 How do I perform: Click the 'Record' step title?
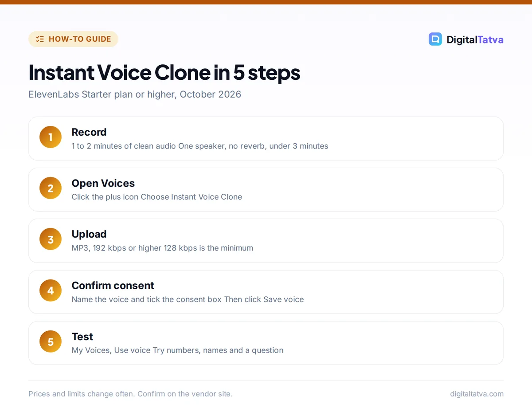pos(89,132)
